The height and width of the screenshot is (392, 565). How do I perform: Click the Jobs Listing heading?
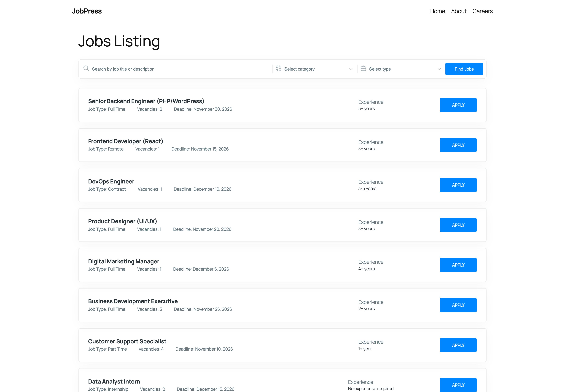(119, 41)
